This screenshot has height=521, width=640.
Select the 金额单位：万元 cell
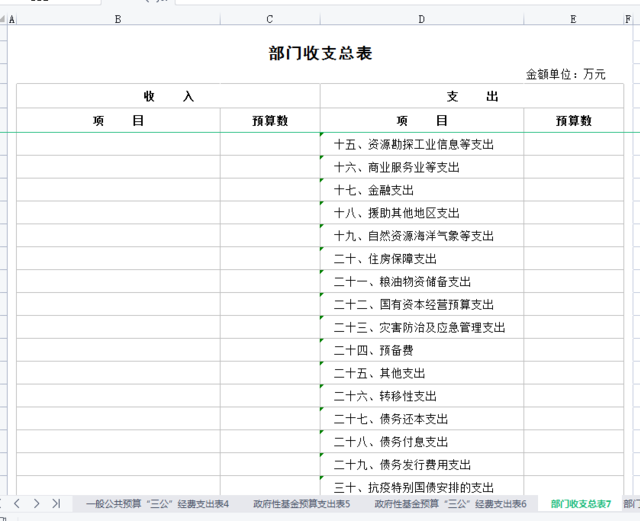pos(565,74)
